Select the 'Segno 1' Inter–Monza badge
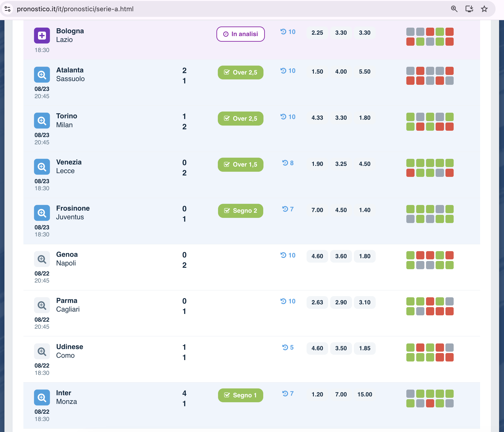 coord(241,395)
